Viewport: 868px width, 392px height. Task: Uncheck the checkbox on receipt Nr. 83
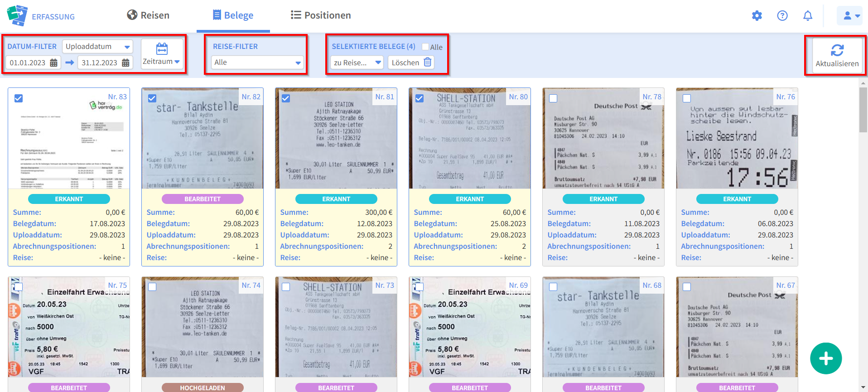coord(19,98)
